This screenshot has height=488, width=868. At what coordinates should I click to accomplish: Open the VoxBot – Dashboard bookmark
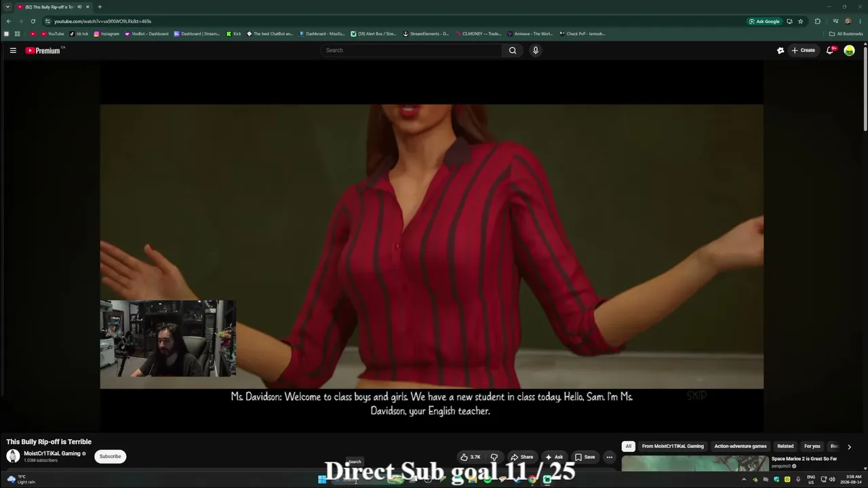[x=146, y=34]
